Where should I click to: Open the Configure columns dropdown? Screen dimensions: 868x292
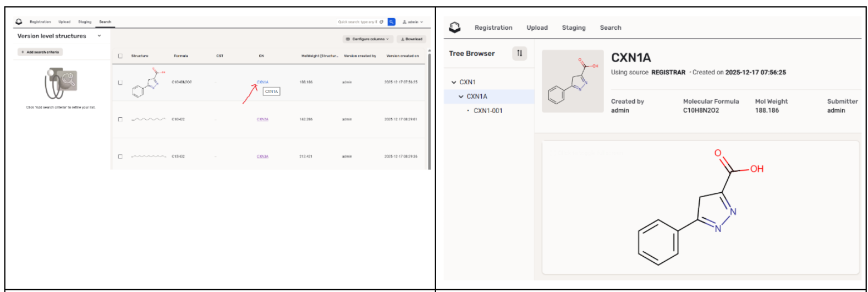[x=368, y=39]
